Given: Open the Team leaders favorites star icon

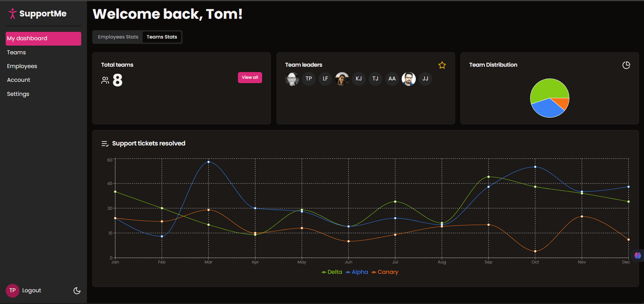Looking at the screenshot, I should click(442, 65).
